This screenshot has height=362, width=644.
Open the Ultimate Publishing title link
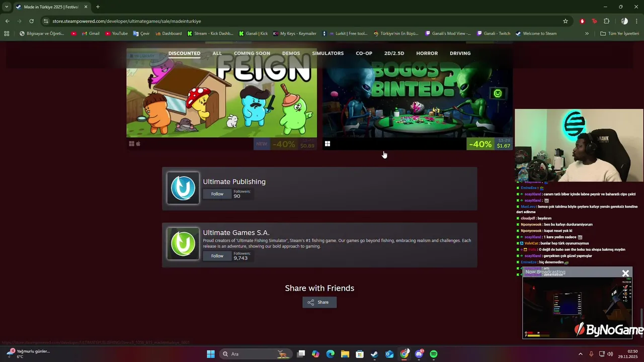coord(234,182)
